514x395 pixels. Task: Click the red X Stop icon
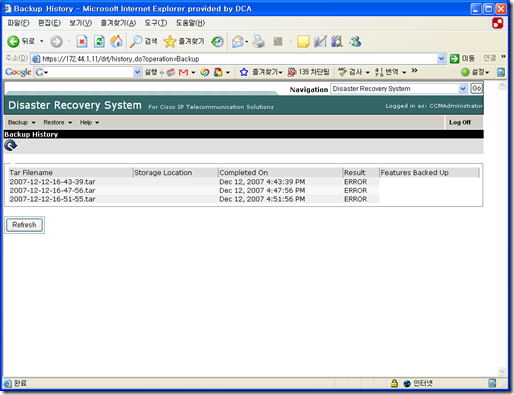click(x=82, y=42)
